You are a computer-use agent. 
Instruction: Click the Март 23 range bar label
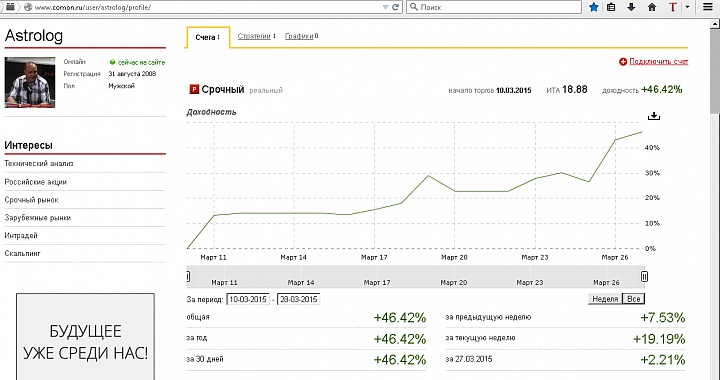(530, 283)
